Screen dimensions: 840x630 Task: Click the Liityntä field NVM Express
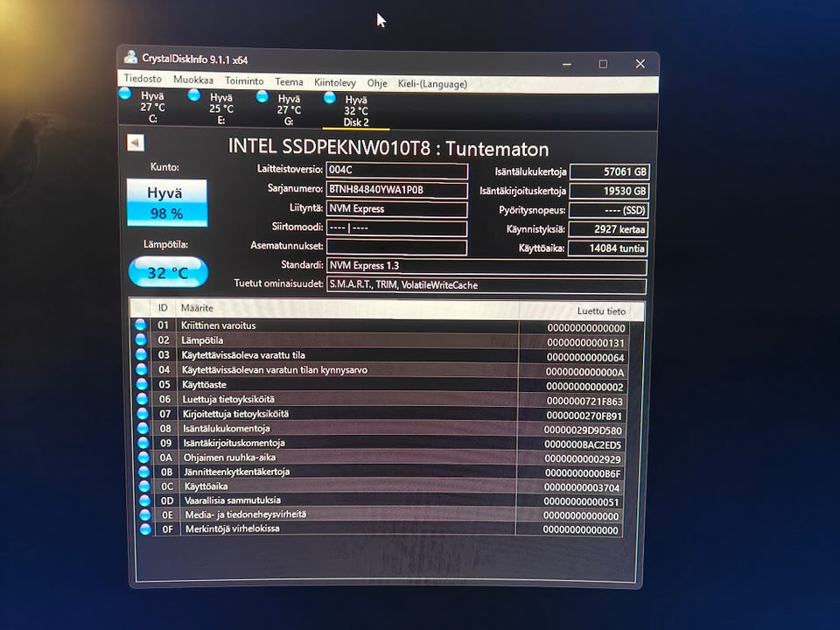(396, 209)
